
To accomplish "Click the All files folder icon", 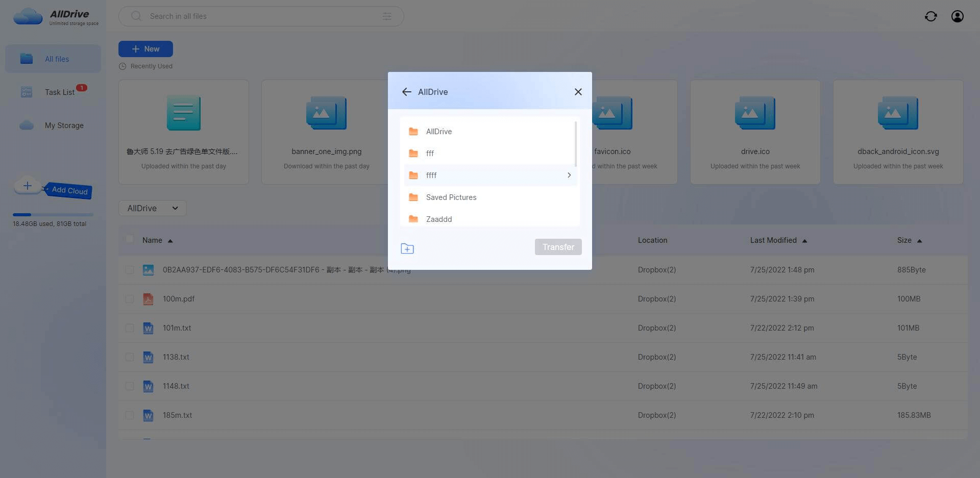I will (27, 59).
